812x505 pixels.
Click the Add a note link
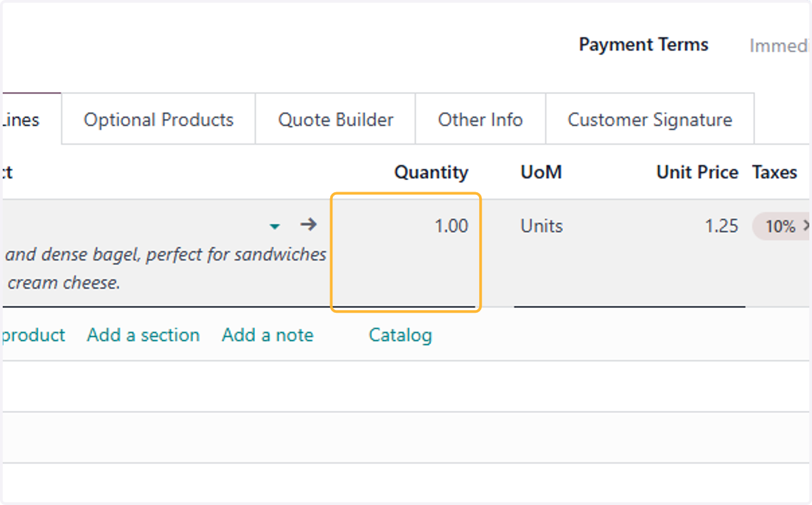pyautogui.click(x=268, y=335)
